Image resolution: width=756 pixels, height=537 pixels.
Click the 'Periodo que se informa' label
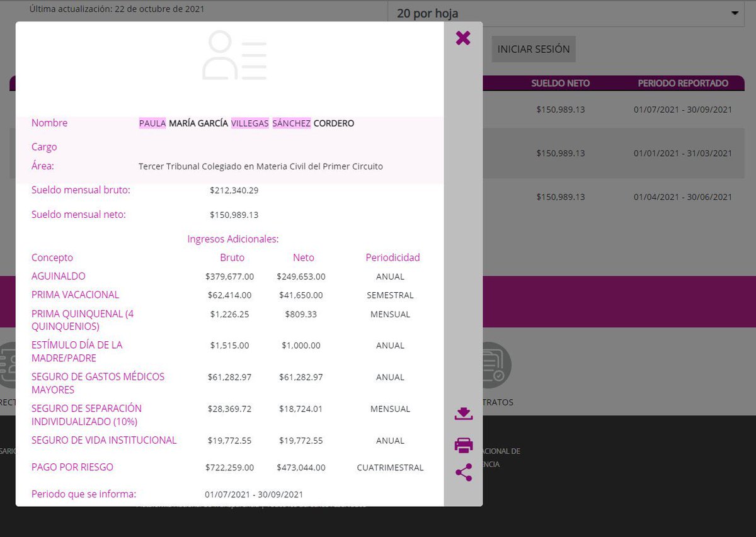84,494
